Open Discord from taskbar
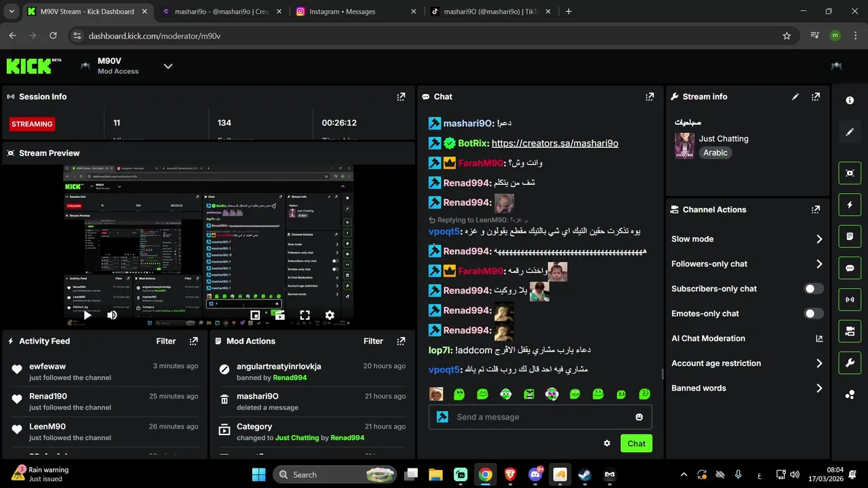 pos(535,474)
